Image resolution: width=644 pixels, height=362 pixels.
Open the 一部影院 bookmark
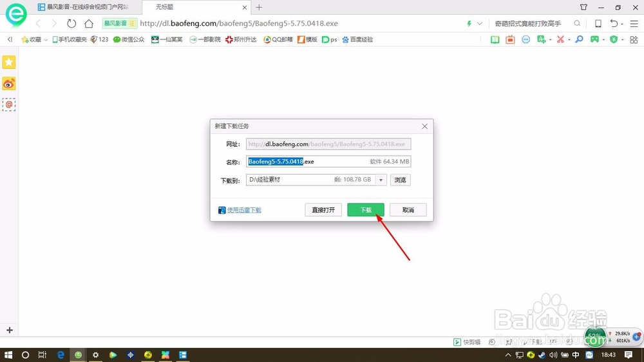coord(205,39)
